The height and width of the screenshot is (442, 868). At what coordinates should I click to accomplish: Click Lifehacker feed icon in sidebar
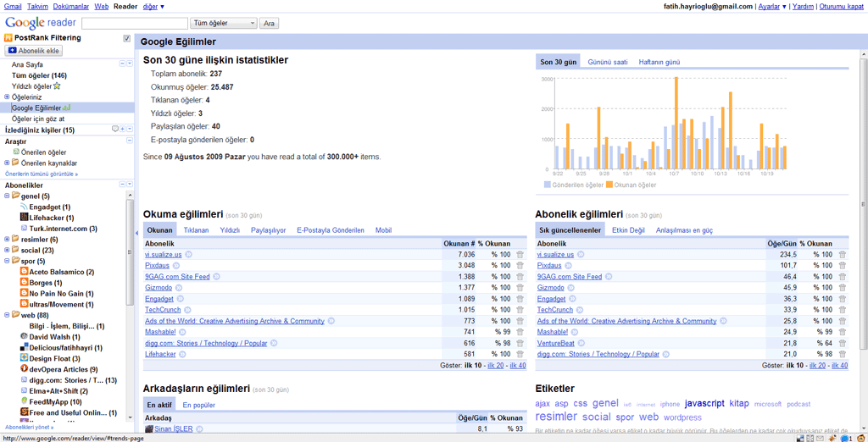[24, 218]
